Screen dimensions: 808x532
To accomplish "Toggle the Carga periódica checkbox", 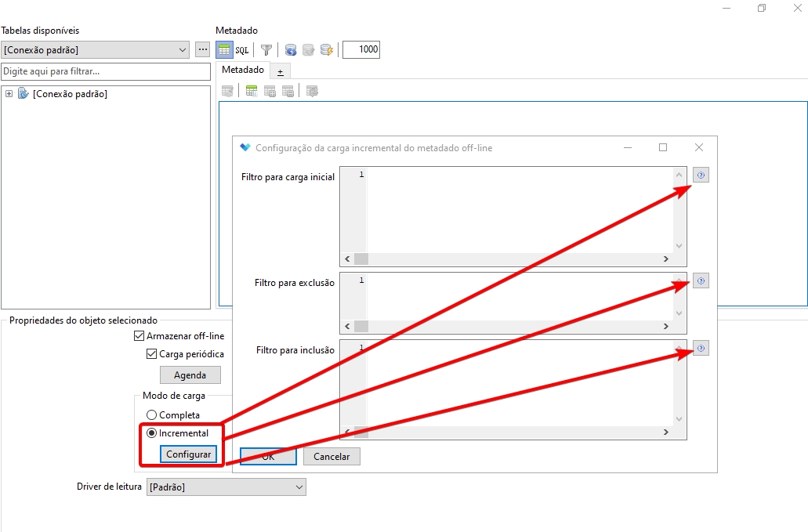I will click(152, 354).
